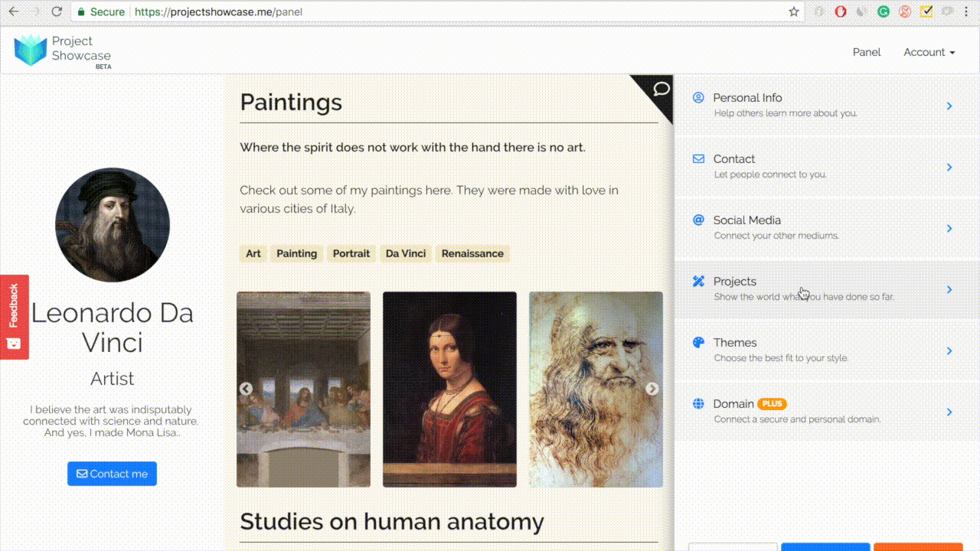This screenshot has height=551, width=980.
Task: Click the Personal Info user icon
Action: 698,97
